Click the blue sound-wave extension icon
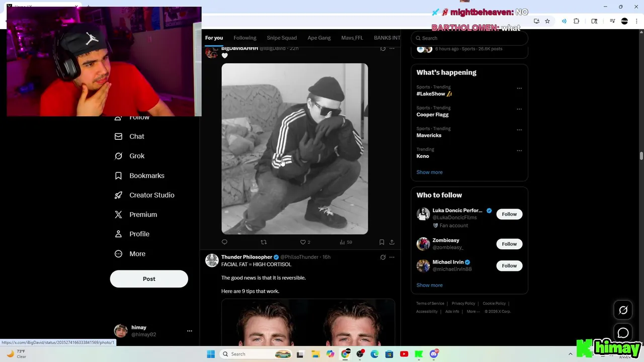The width and height of the screenshot is (644, 362). 564,21
